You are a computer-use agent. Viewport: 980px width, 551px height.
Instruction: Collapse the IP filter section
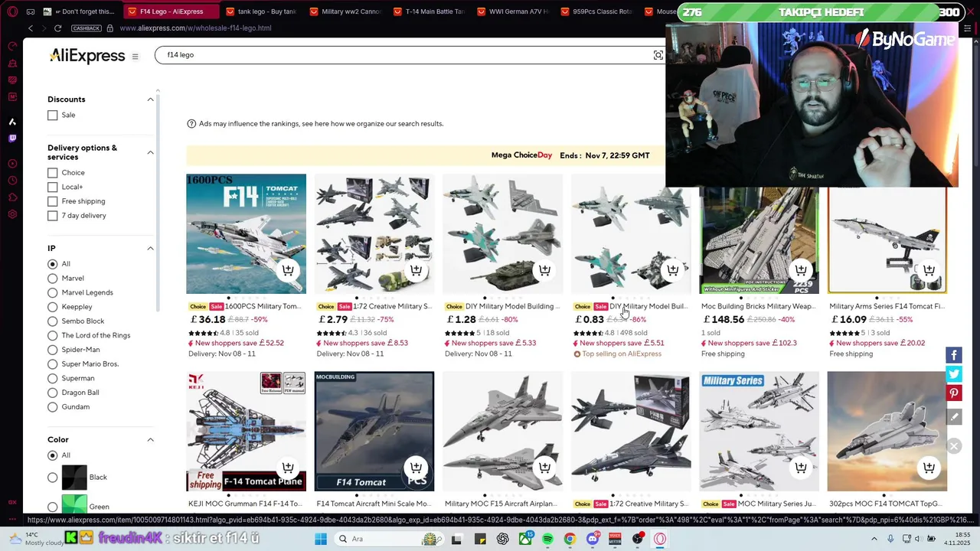150,249
